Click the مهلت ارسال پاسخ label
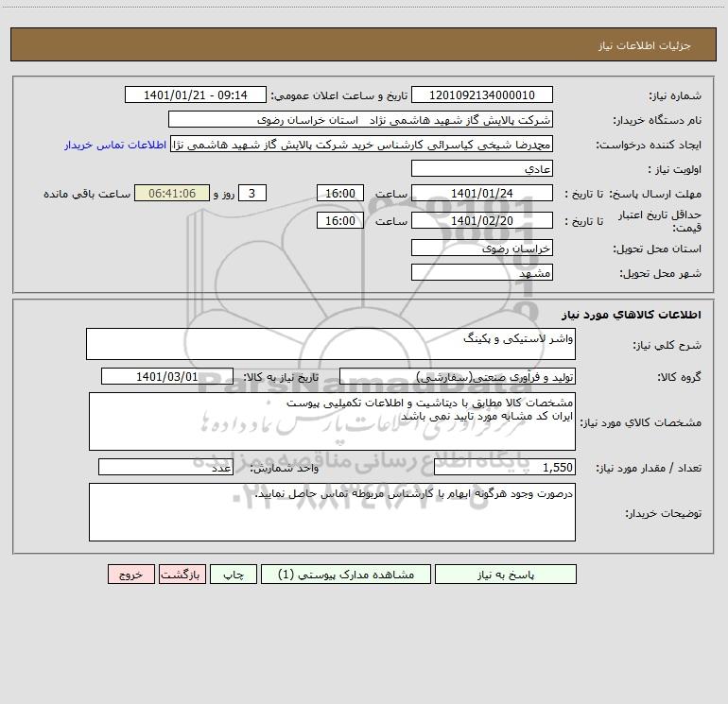Image resolution: width=728 pixels, height=704 pixels. click(655, 194)
